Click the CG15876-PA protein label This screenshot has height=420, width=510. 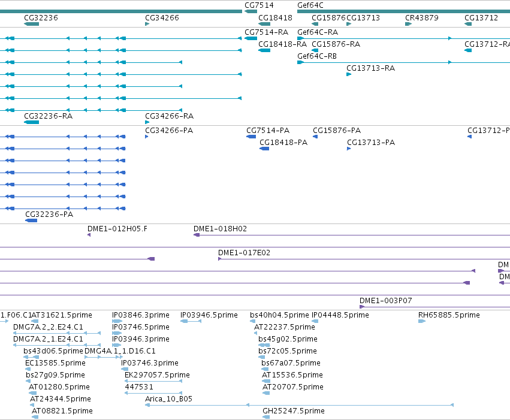pos(337,131)
